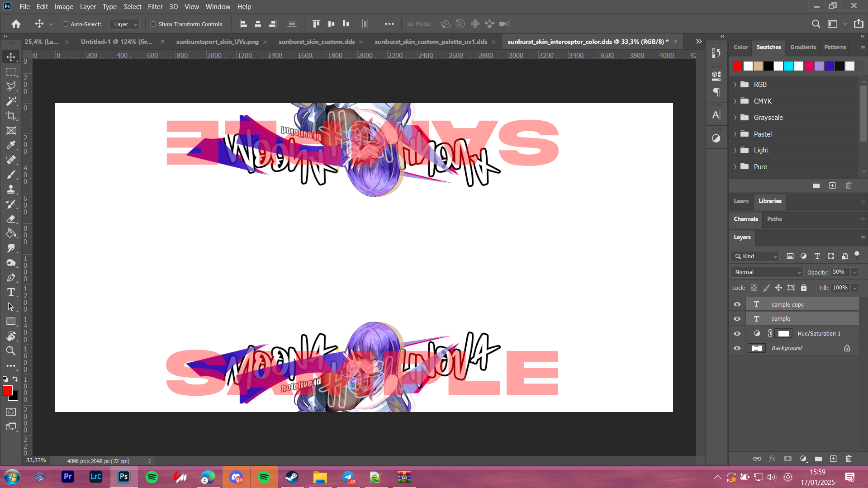Viewport: 868px width, 488px height.
Task: Enable Show Transform Controls checkbox
Action: (153, 24)
